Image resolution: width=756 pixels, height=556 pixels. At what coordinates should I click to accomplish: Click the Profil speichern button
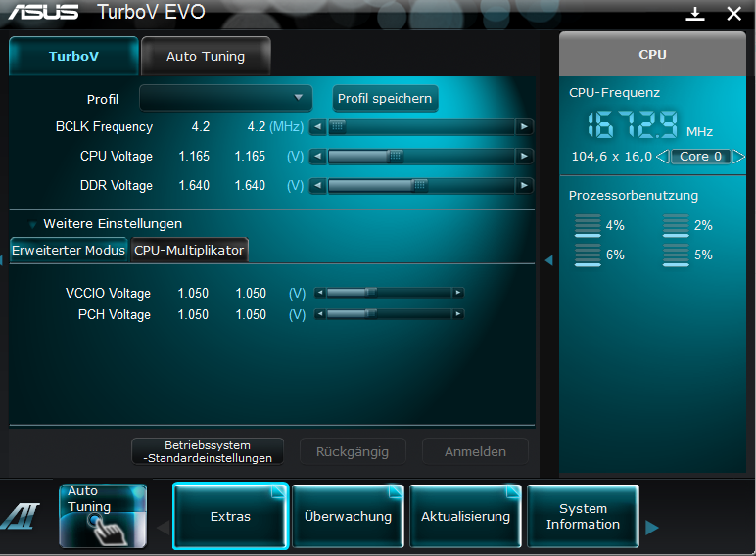tap(385, 98)
